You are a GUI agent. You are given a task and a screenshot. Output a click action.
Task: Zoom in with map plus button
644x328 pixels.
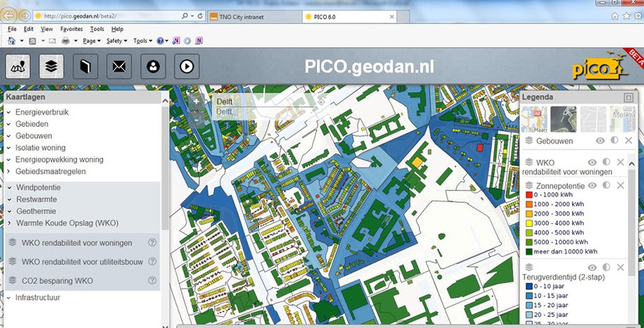(196, 101)
